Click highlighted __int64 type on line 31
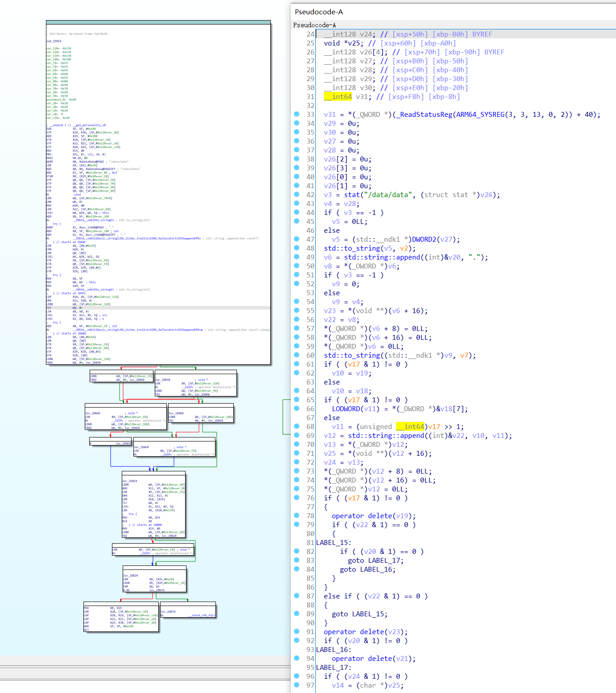 pyautogui.click(x=338, y=96)
